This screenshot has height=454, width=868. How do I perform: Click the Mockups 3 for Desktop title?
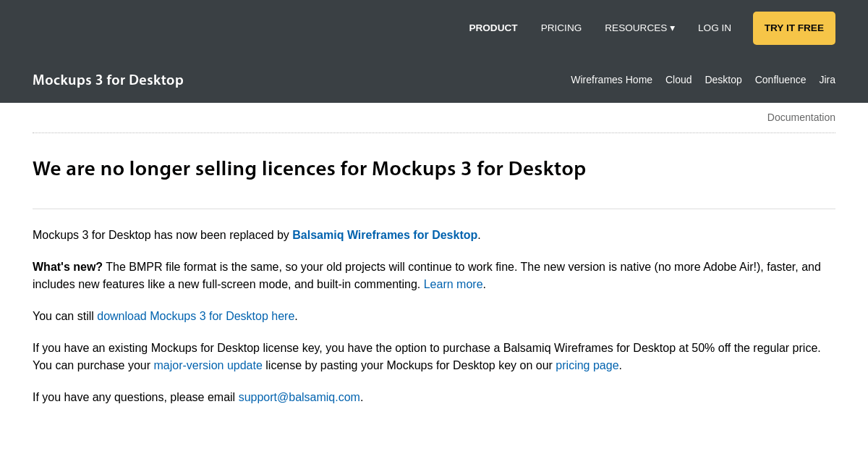point(108,80)
